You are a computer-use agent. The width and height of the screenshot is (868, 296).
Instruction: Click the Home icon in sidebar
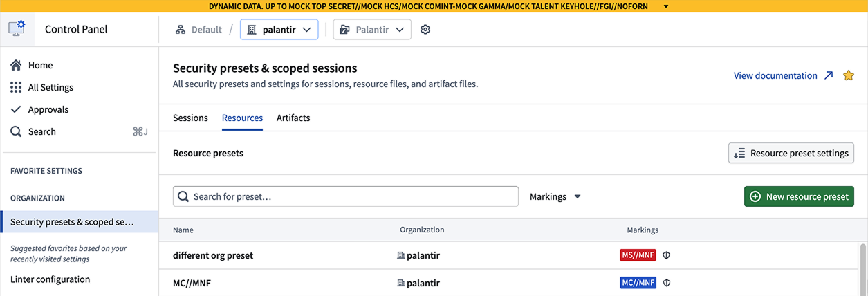pyautogui.click(x=16, y=65)
